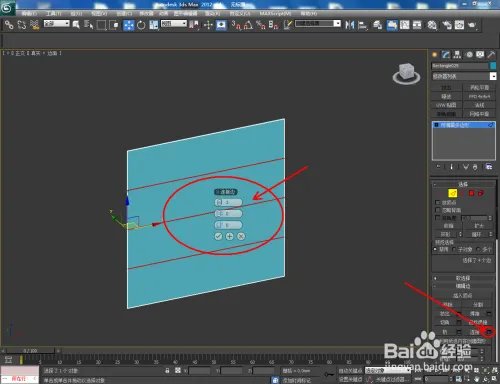Open the 视图(V) menu
The width and height of the screenshot is (500, 384).
(x=99, y=13)
